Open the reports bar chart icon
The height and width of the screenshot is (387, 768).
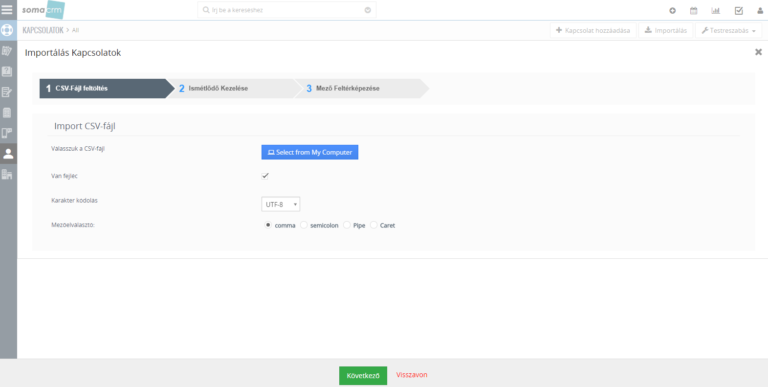point(716,10)
